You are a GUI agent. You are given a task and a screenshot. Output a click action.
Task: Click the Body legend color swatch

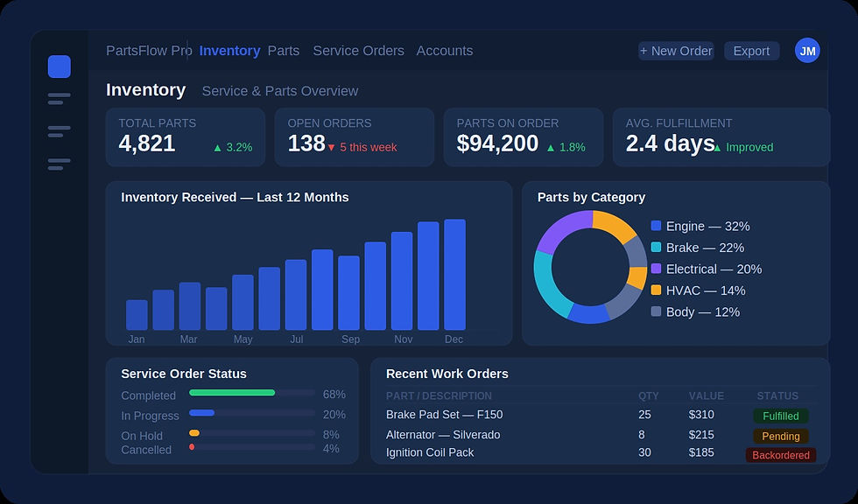pos(656,311)
